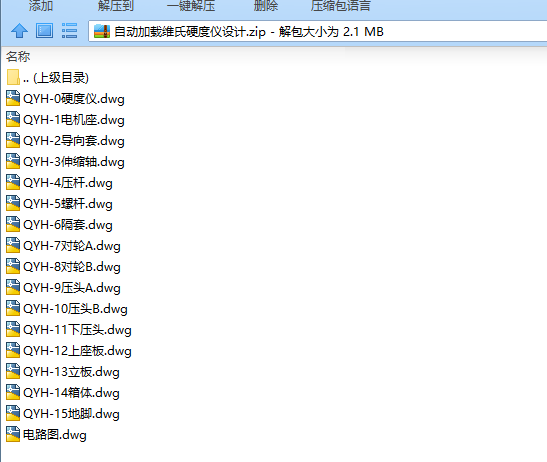The height and width of the screenshot is (462, 547).
Task: Select file name QYH-3伸缩轴.dwg
Action: pos(74,162)
